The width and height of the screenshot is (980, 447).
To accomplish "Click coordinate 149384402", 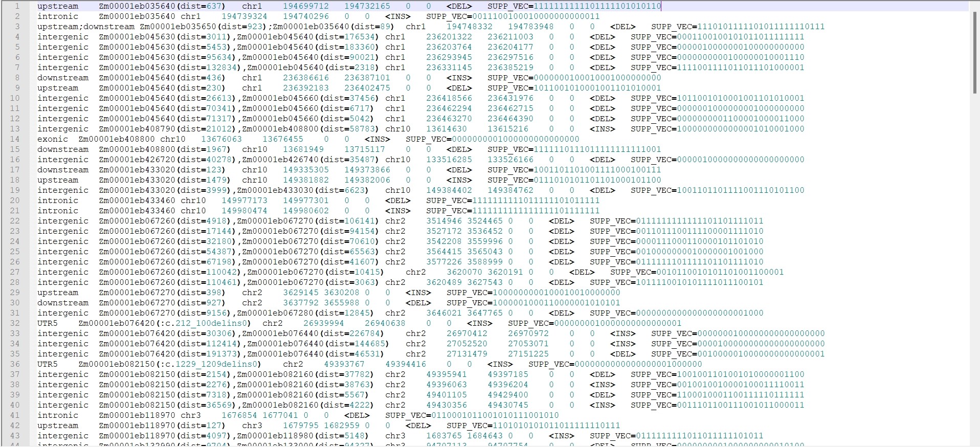I will tap(449, 190).
